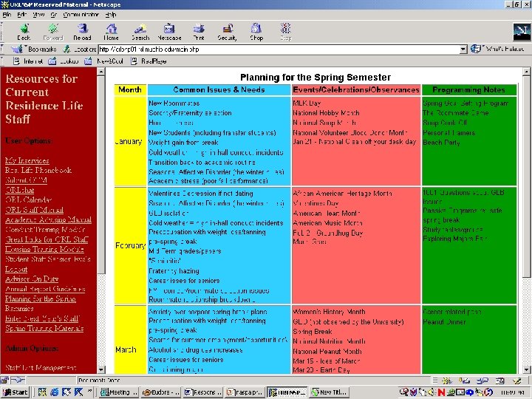532x399 pixels.
Task: Click the Netscape N logo
Action: tap(522, 33)
